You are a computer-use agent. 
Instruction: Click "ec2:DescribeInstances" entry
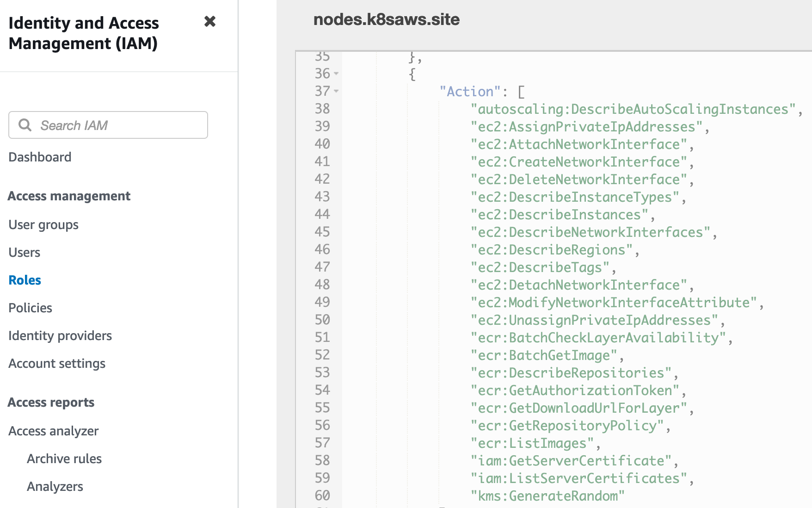point(560,215)
